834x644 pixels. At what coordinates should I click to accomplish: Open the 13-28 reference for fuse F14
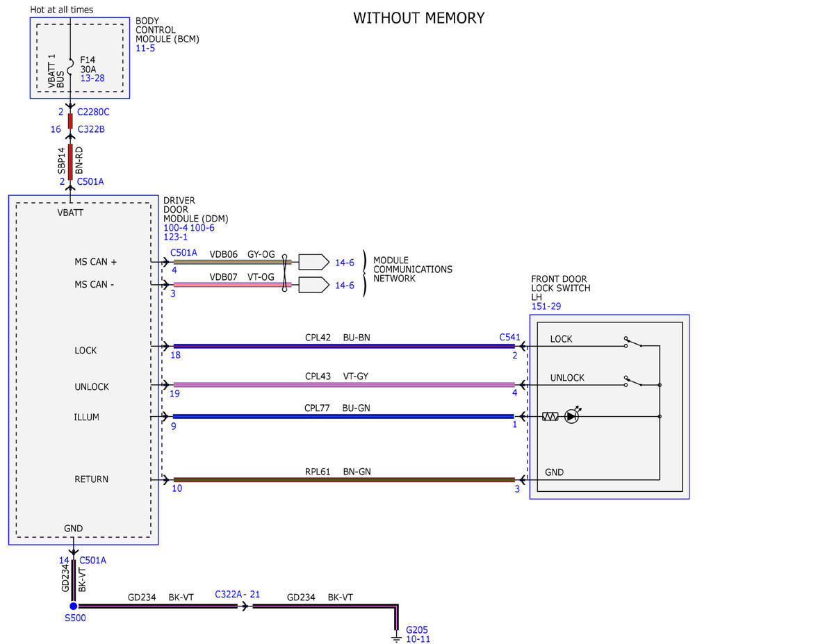click(x=92, y=79)
